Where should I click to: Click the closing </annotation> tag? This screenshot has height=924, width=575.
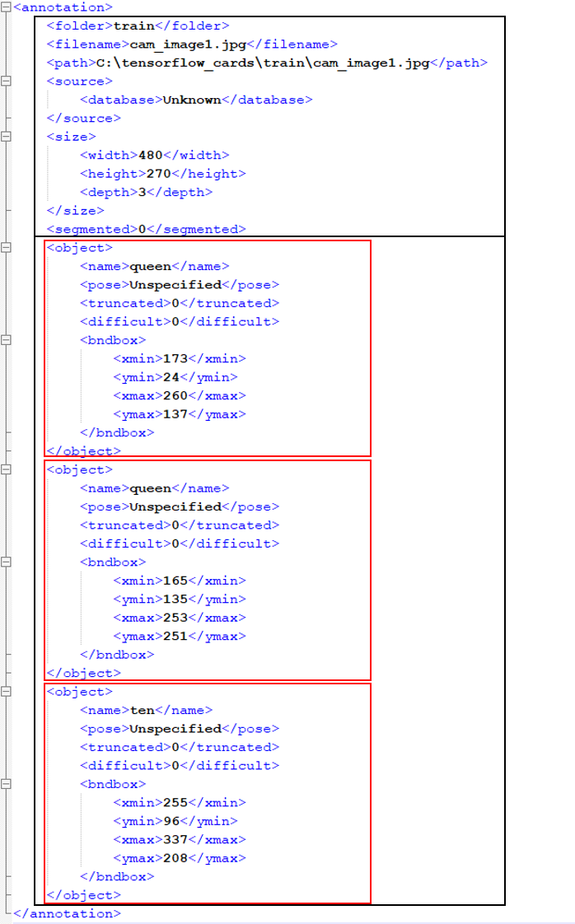(x=68, y=914)
